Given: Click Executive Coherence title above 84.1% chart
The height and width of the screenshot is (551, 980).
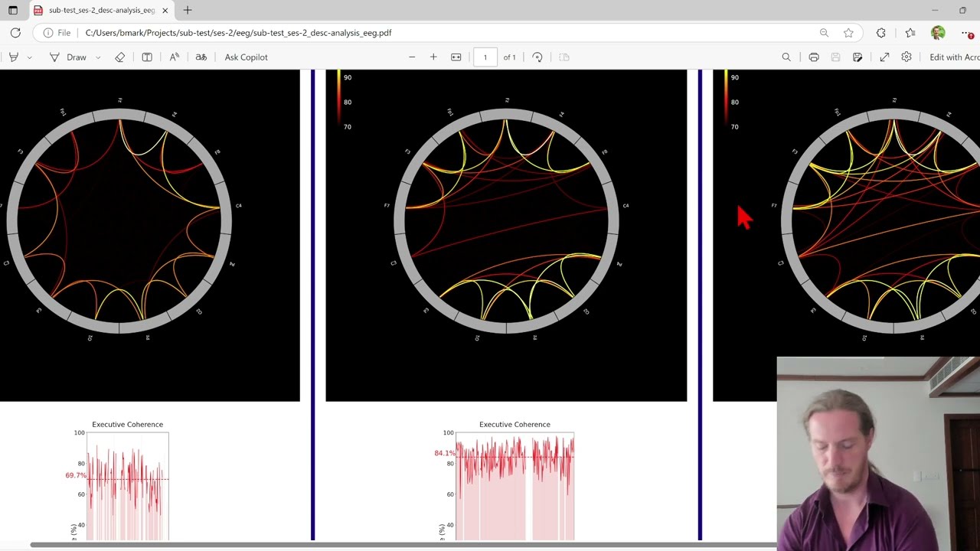Looking at the screenshot, I should pyautogui.click(x=514, y=425).
